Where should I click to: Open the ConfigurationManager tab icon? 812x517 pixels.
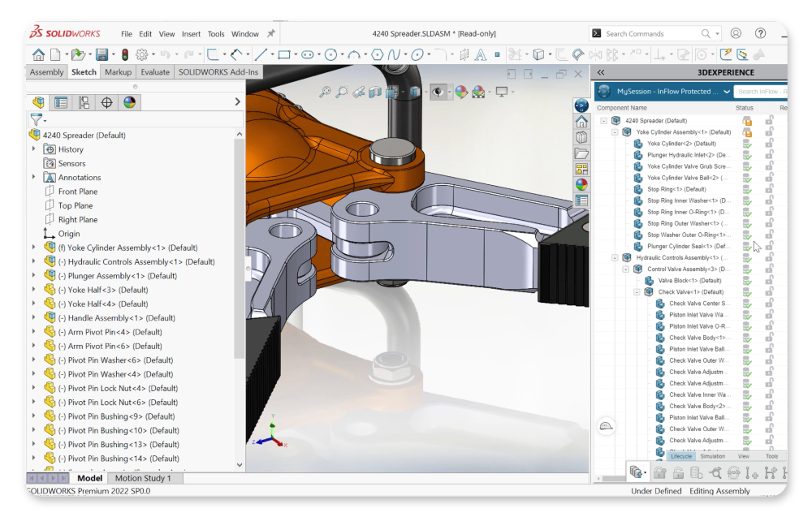(84, 102)
